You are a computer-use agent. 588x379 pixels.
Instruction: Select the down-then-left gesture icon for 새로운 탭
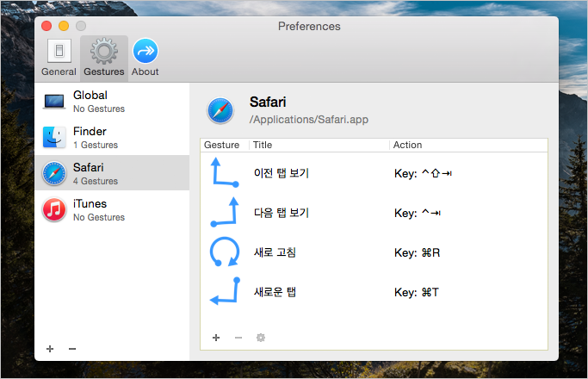point(224,291)
